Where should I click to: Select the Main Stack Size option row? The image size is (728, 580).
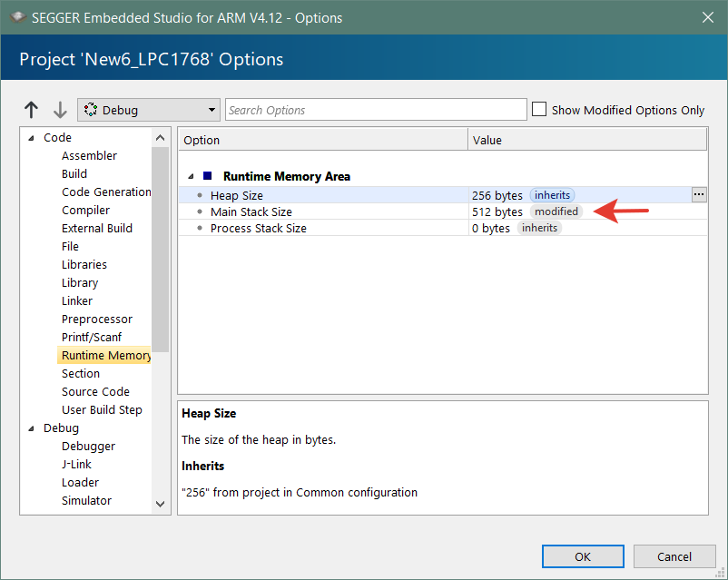point(443,211)
